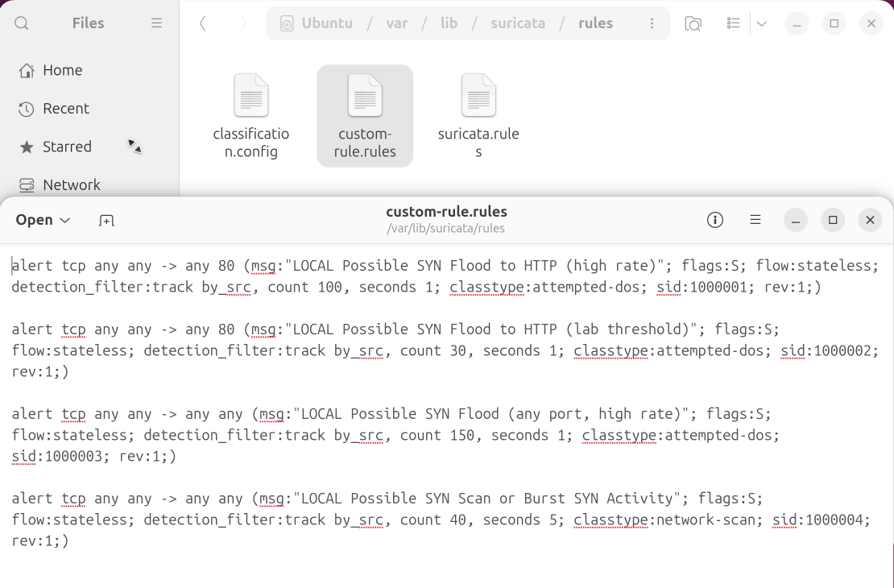The width and height of the screenshot is (894, 588).
Task: Expand the view options dropdown arrow
Action: tap(761, 23)
